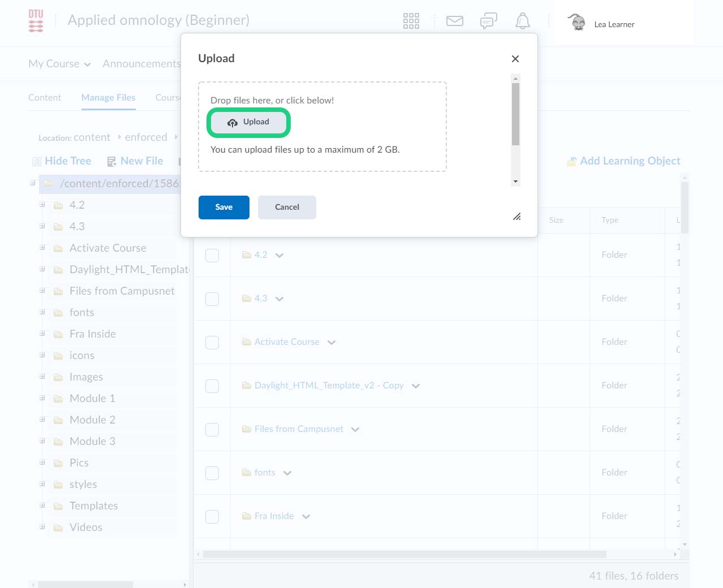Open the update alerts bell icon

click(522, 21)
